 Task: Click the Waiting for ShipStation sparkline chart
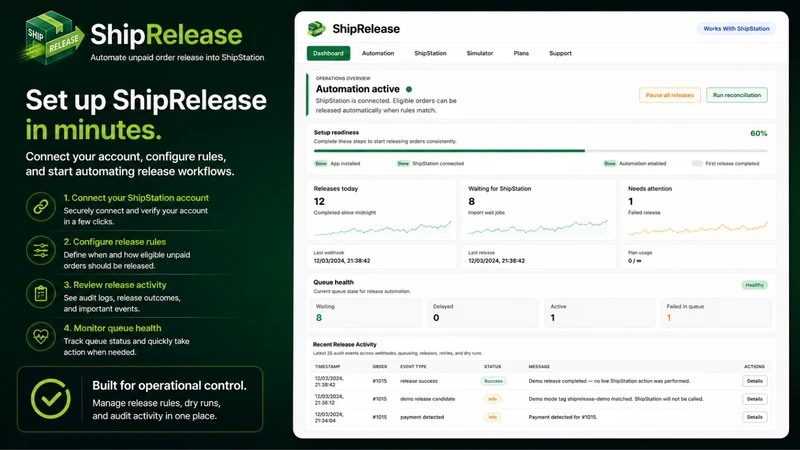pyautogui.click(x=538, y=228)
